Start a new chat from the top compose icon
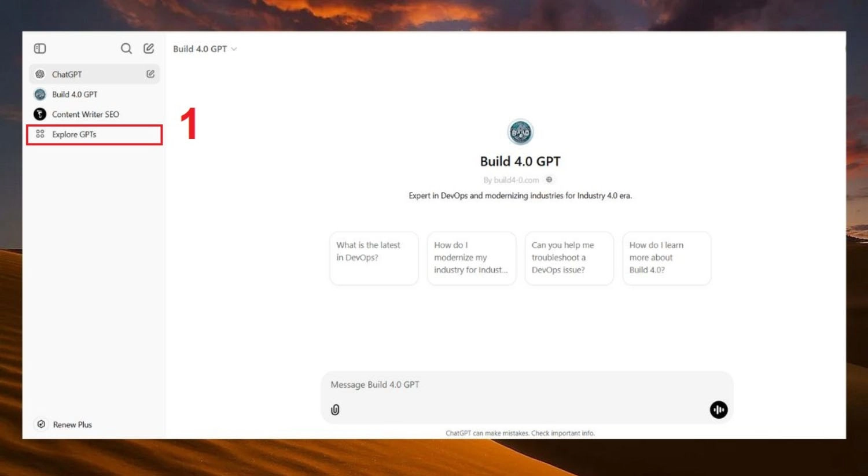This screenshot has width=868, height=476. click(x=149, y=49)
